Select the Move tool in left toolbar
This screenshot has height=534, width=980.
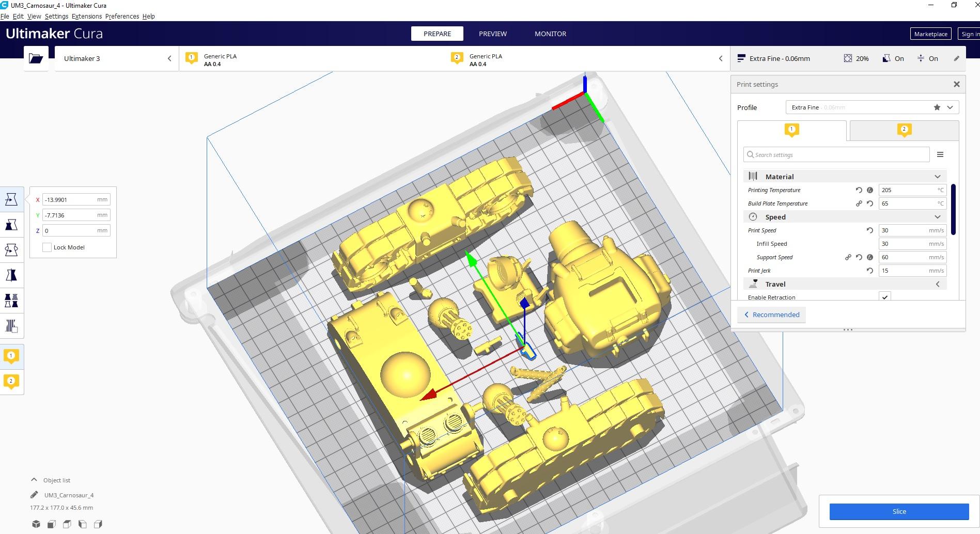(11, 199)
